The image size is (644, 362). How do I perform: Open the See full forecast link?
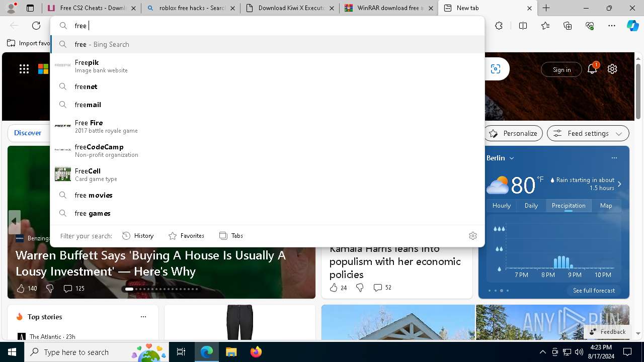point(594,291)
